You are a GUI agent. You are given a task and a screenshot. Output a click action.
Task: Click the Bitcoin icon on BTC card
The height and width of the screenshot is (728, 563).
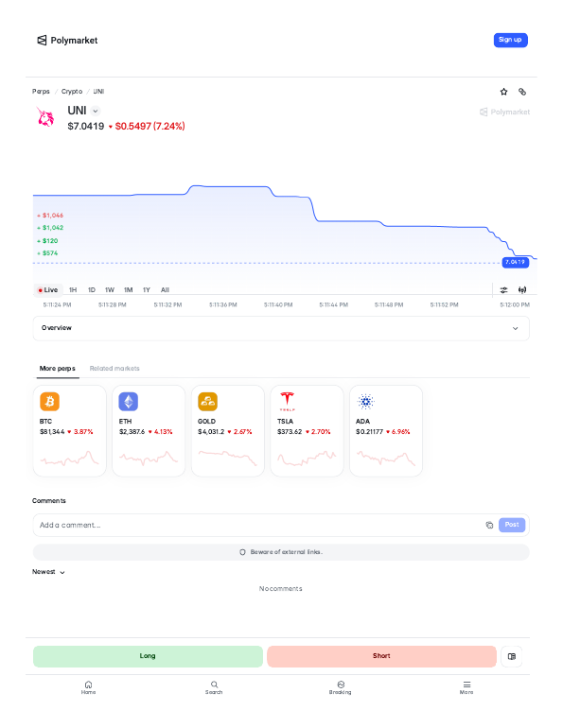50,402
